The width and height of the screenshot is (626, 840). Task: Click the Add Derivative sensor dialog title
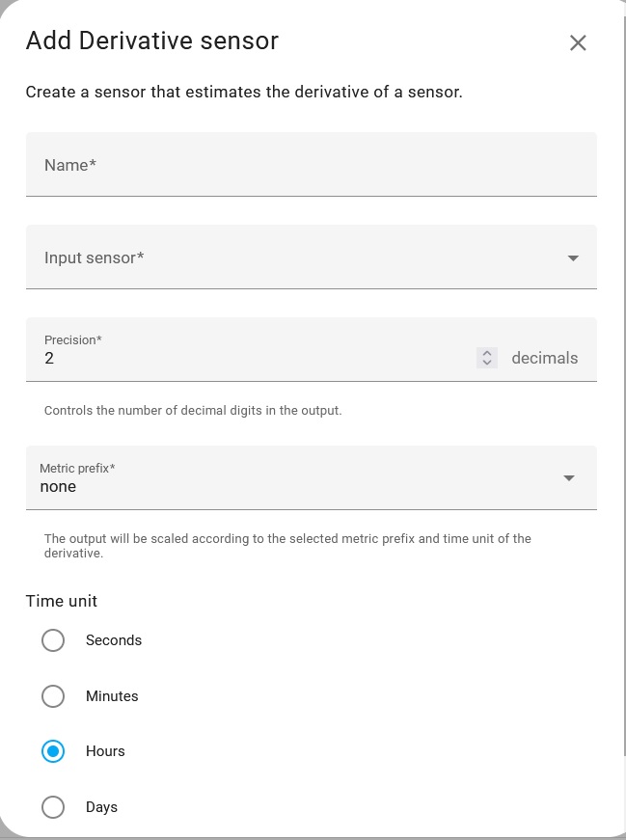151,41
